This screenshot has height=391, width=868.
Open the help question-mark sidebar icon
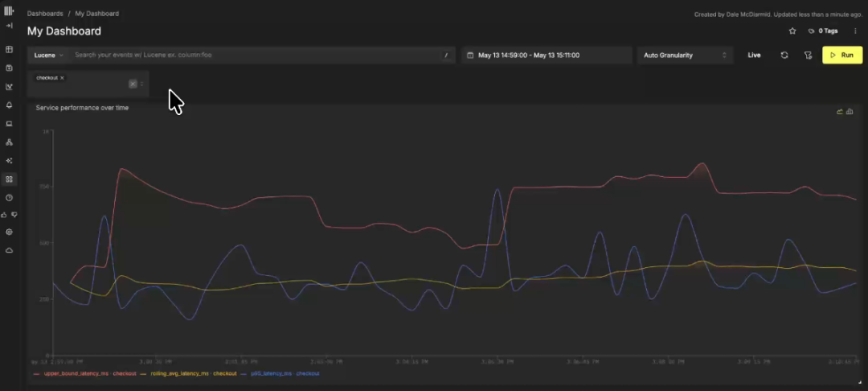9,198
